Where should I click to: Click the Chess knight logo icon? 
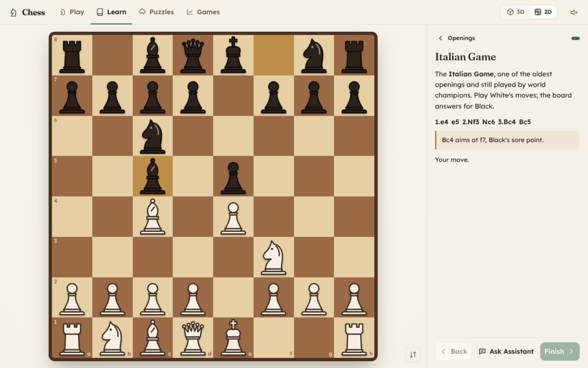14,13
